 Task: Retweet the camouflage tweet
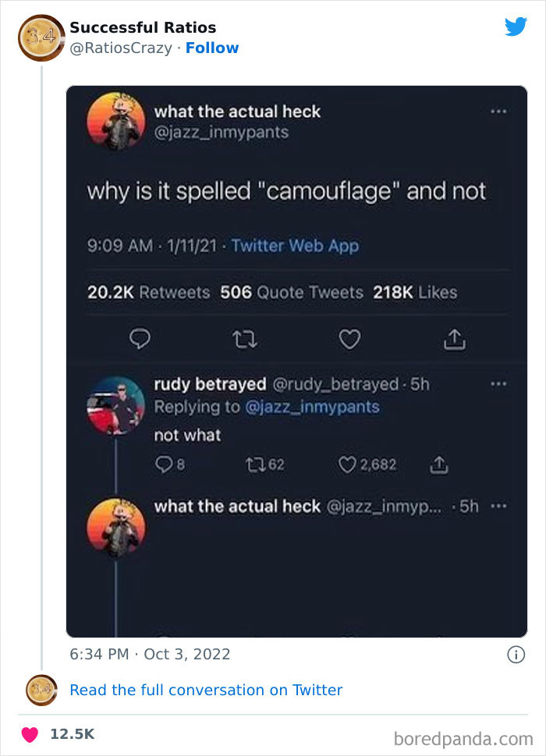tap(245, 340)
